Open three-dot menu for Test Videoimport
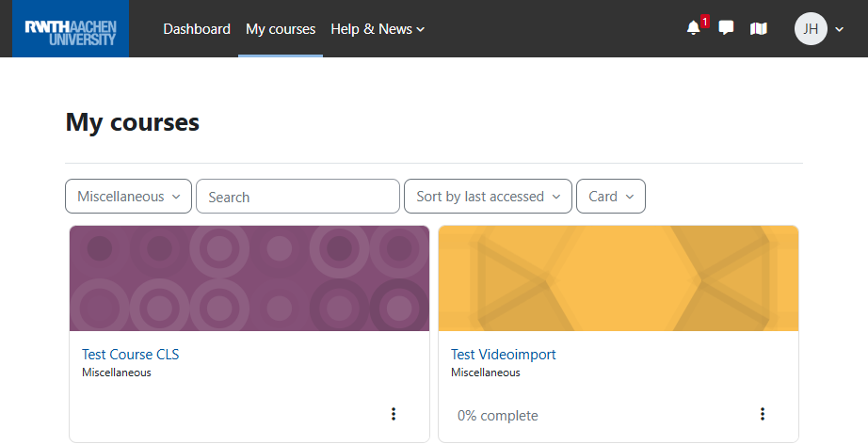Screen dimensions: 868x444 [x=763, y=414]
